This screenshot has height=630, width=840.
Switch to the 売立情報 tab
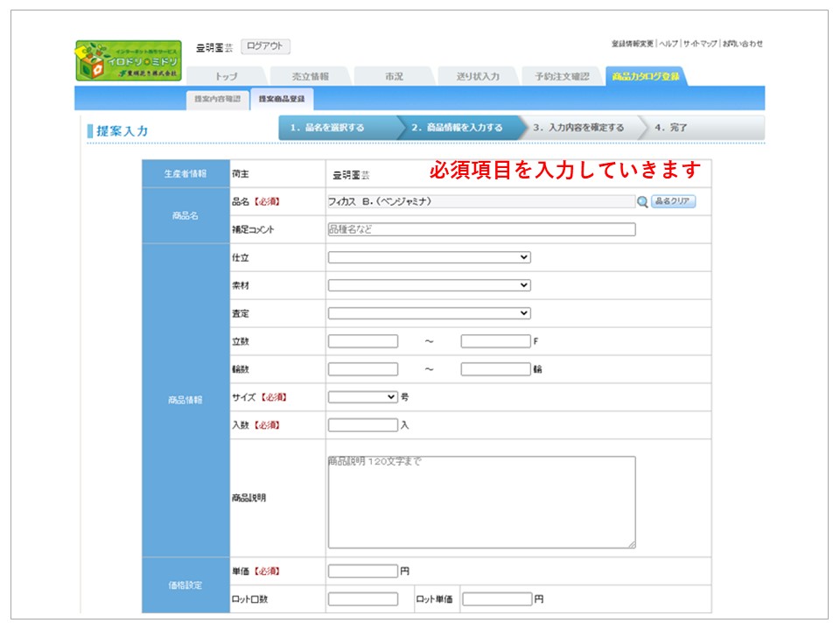[x=310, y=77]
